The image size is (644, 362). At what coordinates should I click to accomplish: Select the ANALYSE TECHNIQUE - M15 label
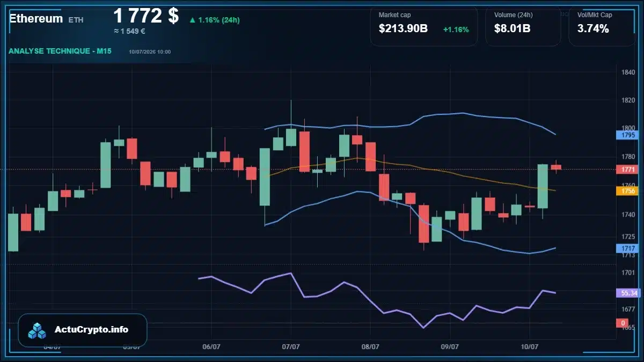tap(61, 51)
